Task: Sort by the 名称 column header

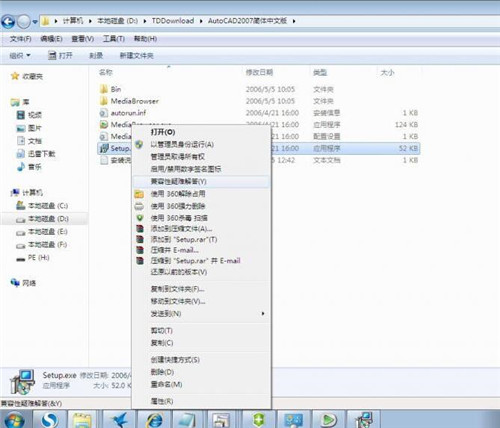Action: click(106, 72)
